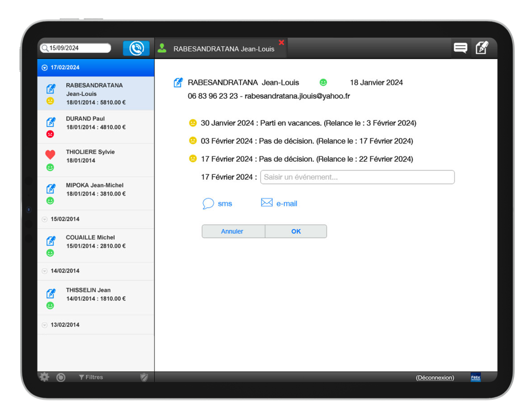Expand the 15/02/2014 date group

pyautogui.click(x=45, y=219)
